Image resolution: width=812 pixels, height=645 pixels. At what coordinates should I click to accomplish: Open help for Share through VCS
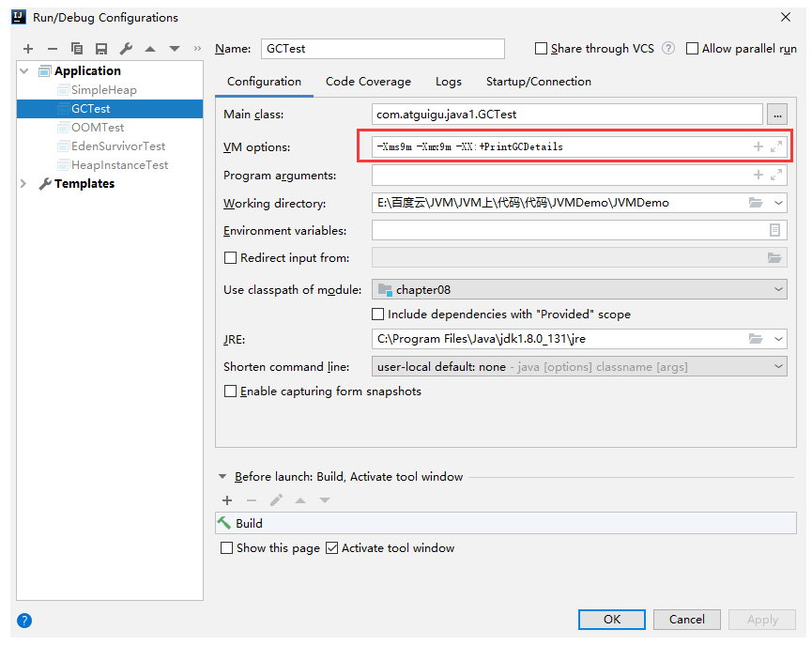(668, 48)
